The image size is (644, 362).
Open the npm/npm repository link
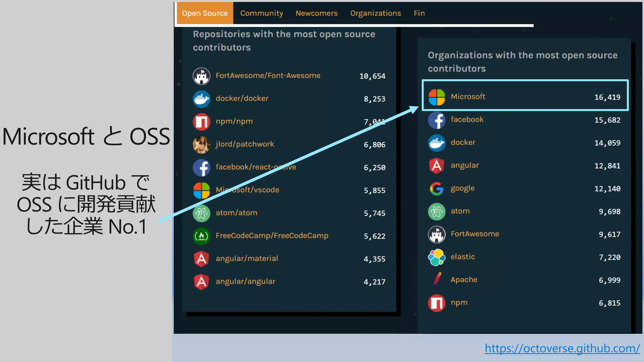coord(234,121)
